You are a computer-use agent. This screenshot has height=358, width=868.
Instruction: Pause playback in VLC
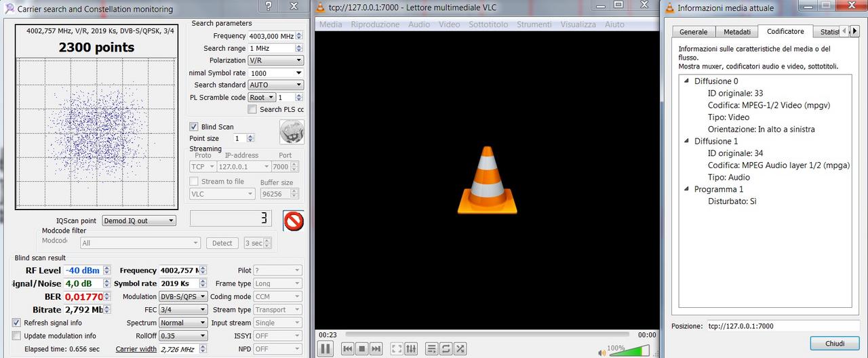pyautogui.click(x=325, y=349)
